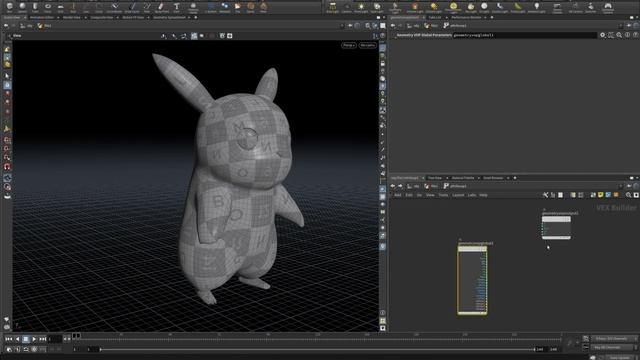
Task: Switch to the Animation Editor tab
Action: click(x=42, y=18)
